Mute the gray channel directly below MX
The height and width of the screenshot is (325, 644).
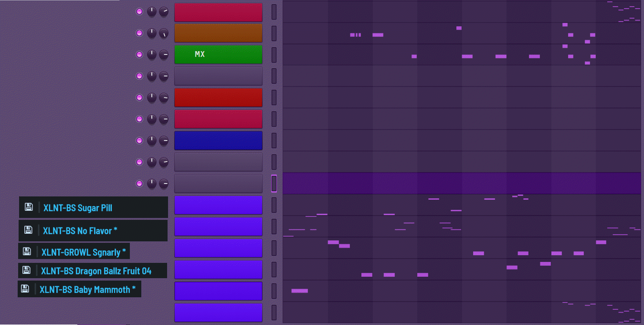[x=139, y=76]
